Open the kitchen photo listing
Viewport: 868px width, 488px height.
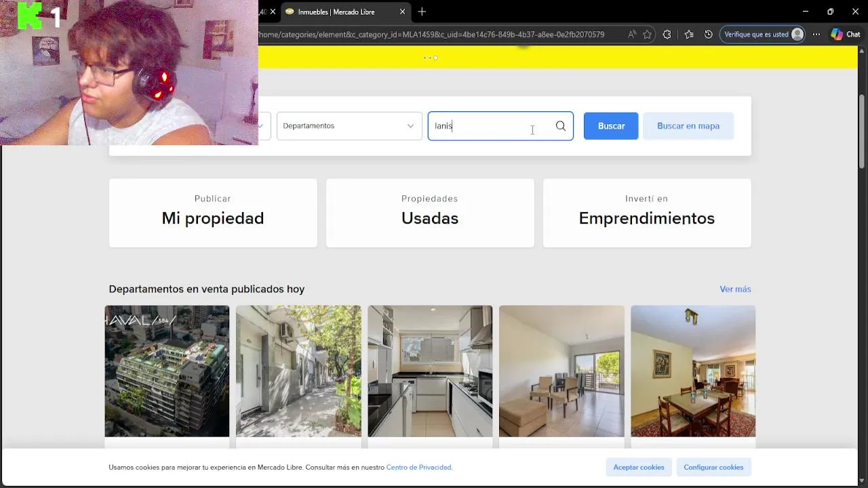(x=430, y=371)
